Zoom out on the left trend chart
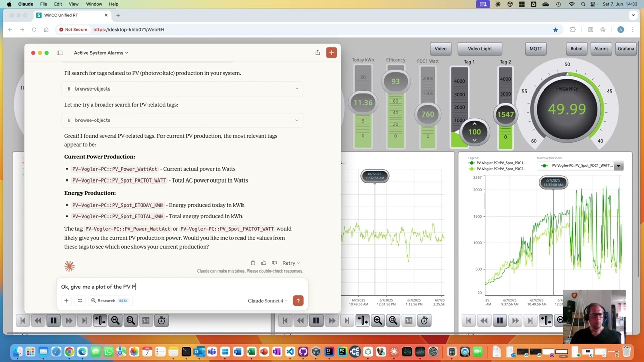Screen dimensions: 644x362 click(x=131, y=320)
